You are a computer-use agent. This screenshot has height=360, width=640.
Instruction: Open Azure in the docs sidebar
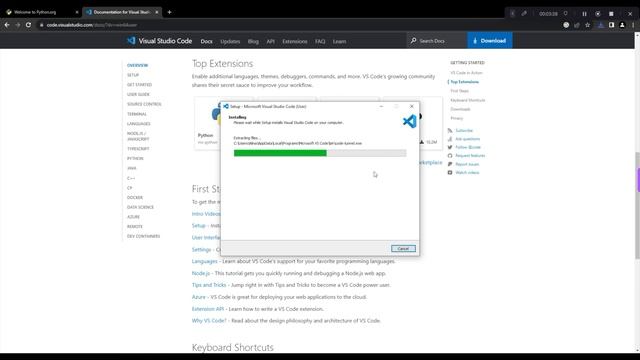133,217
